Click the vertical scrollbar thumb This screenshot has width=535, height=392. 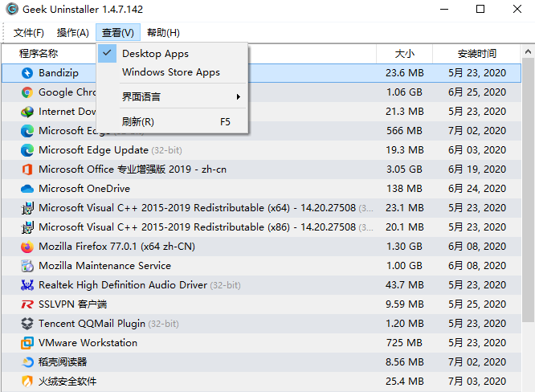click(x=529, y=190)
